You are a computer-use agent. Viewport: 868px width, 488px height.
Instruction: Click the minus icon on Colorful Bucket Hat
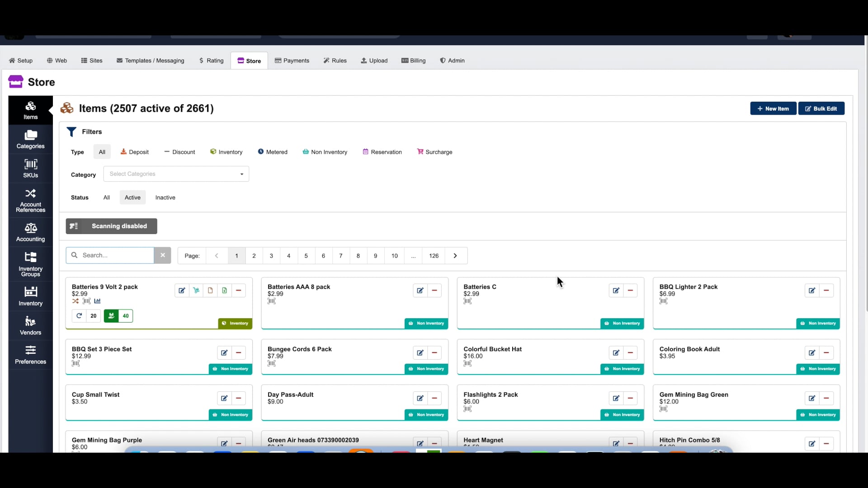click(x=630, y=353)
